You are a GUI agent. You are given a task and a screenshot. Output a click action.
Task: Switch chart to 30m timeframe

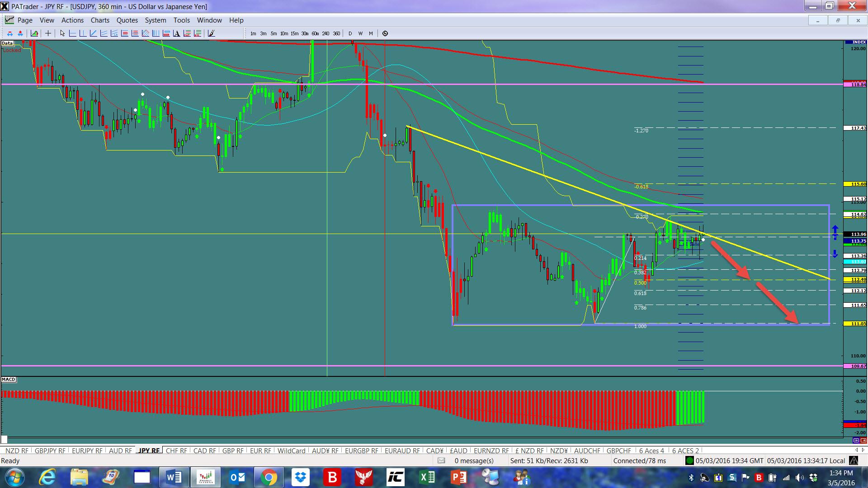click(x=305, y=33)
